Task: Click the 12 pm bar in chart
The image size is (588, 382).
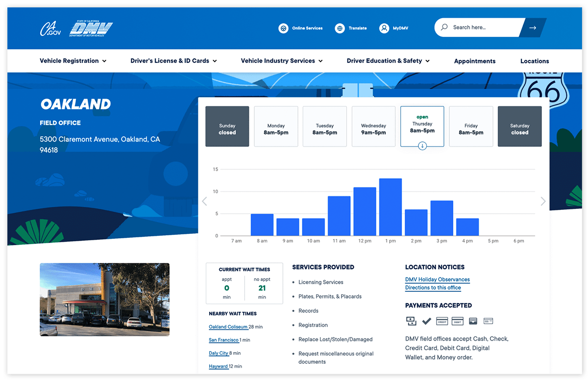Action: 365,211
